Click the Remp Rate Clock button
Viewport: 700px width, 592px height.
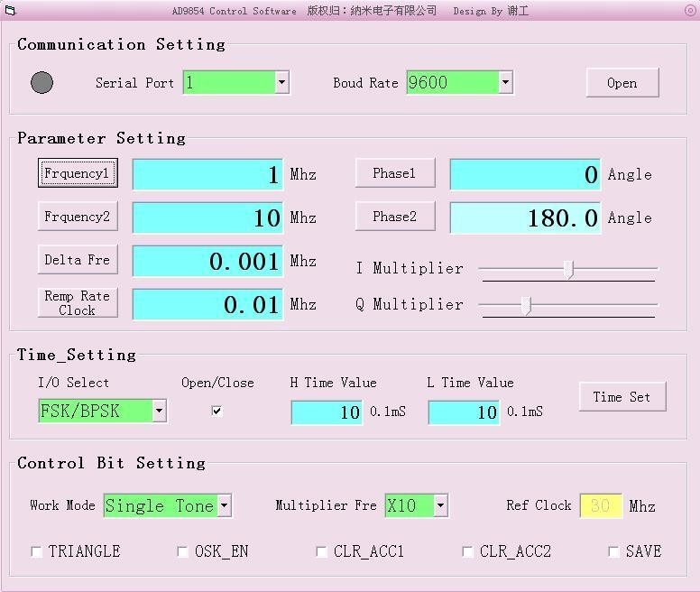click(78, 302)
